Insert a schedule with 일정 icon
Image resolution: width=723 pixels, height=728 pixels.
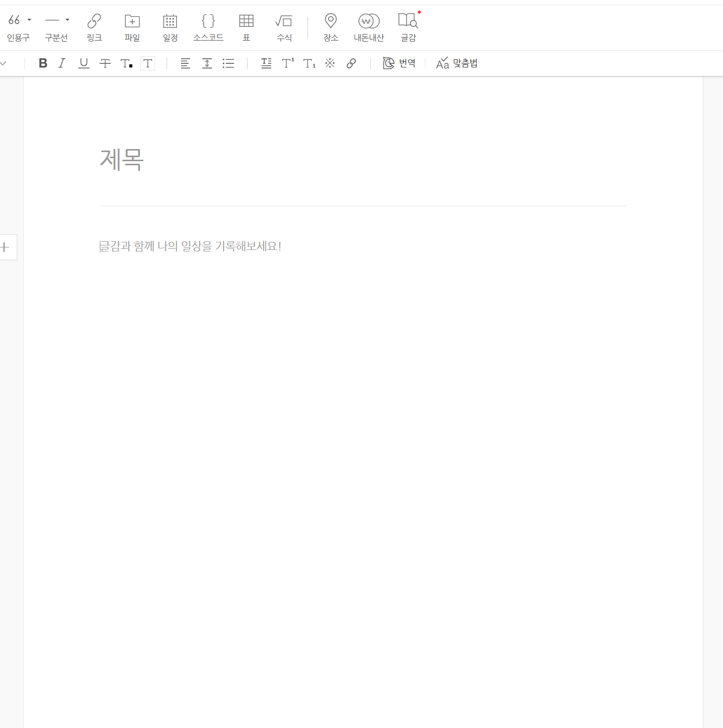pyautogui.click(x=170, y=27)
